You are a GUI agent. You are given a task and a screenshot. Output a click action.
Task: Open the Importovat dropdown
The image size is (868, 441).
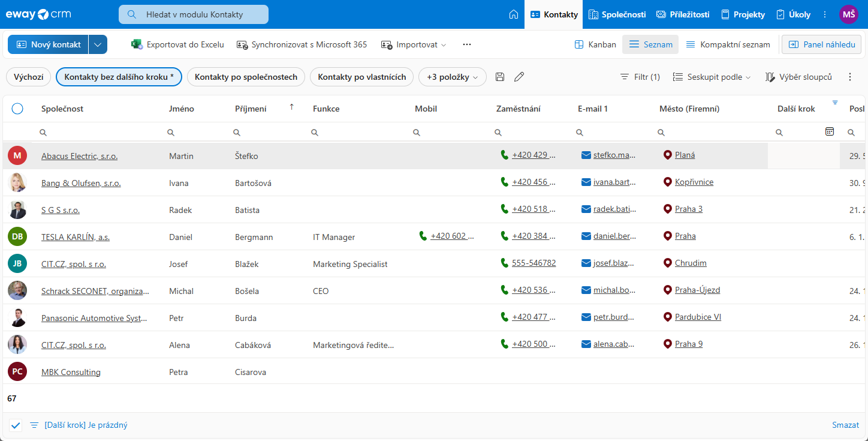click(414, 44)
